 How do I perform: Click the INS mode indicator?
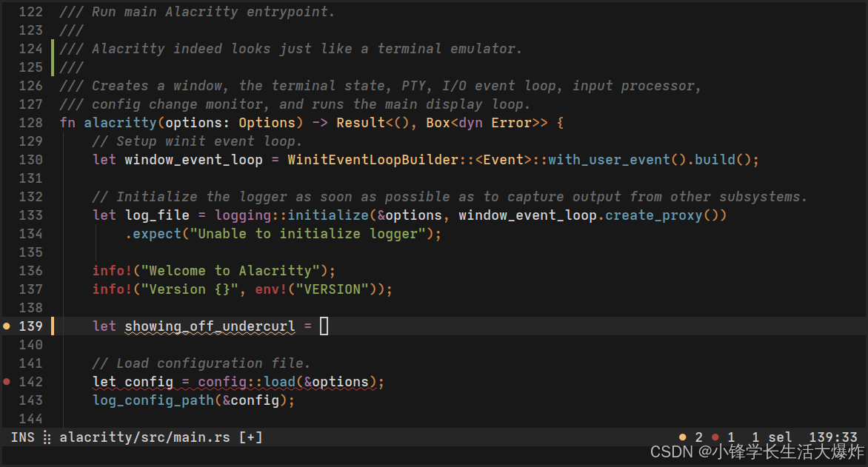[23, 437]
